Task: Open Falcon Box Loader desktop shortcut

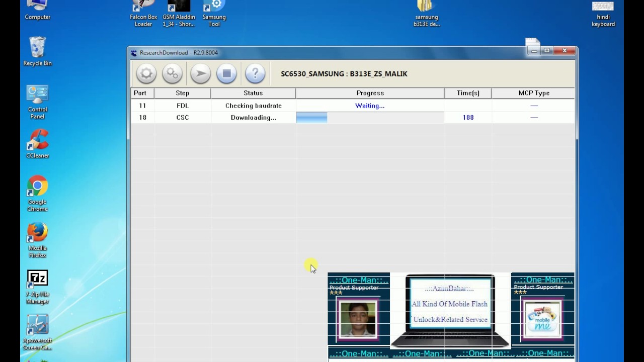Action: pyautogui.click(x=143, y=14)
